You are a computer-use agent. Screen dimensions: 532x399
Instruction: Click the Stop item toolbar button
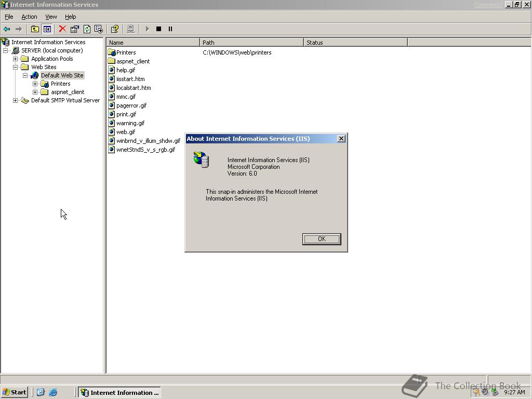click(x=158, y=29)
